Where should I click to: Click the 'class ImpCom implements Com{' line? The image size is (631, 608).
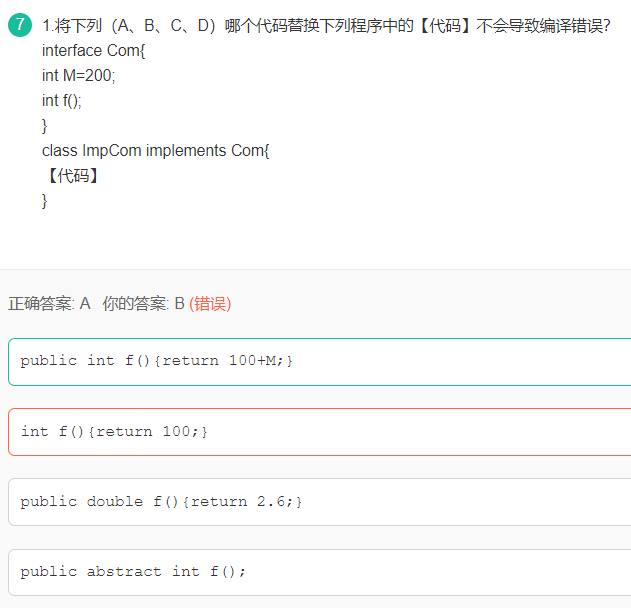pos(155,150)
